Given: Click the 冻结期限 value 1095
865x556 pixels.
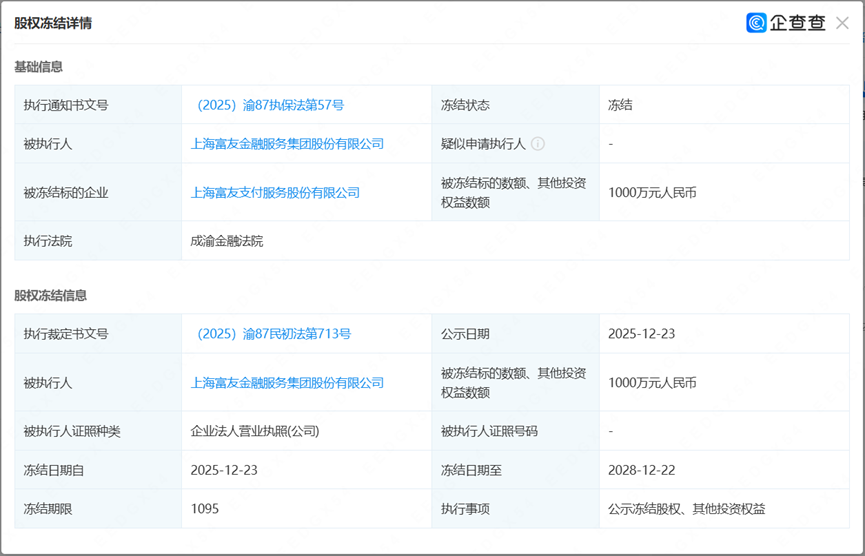Looking at the screenshot, I should [x=205, y=509].
